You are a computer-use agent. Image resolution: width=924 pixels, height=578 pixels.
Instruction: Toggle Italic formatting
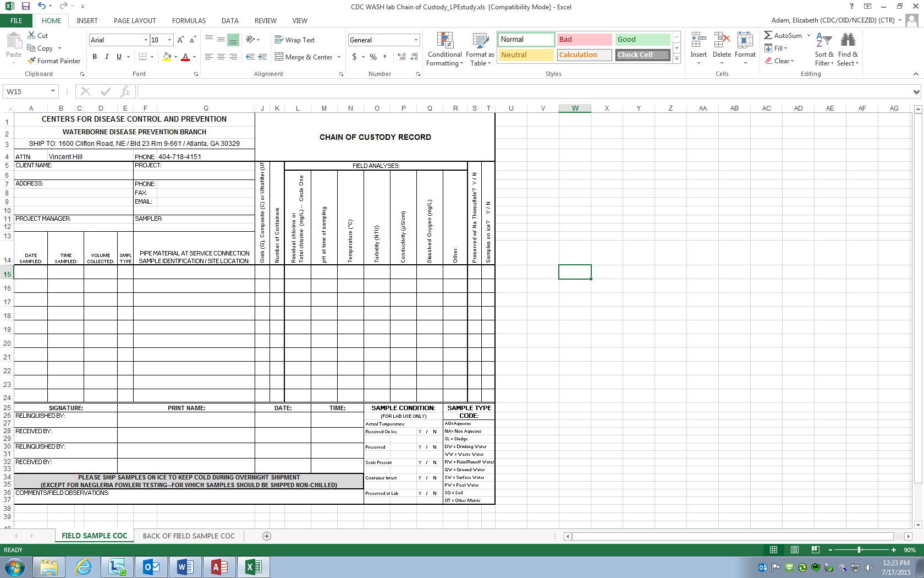(107, 57)
